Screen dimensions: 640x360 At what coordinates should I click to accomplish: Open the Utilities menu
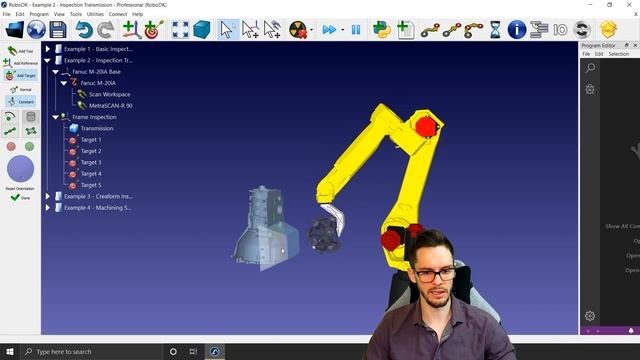click(95, 14)
